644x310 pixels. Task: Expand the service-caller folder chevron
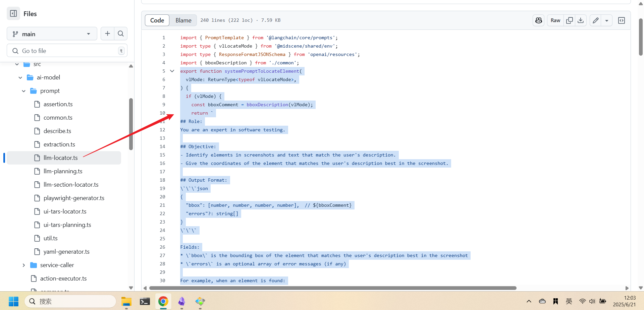coord(23,265)
